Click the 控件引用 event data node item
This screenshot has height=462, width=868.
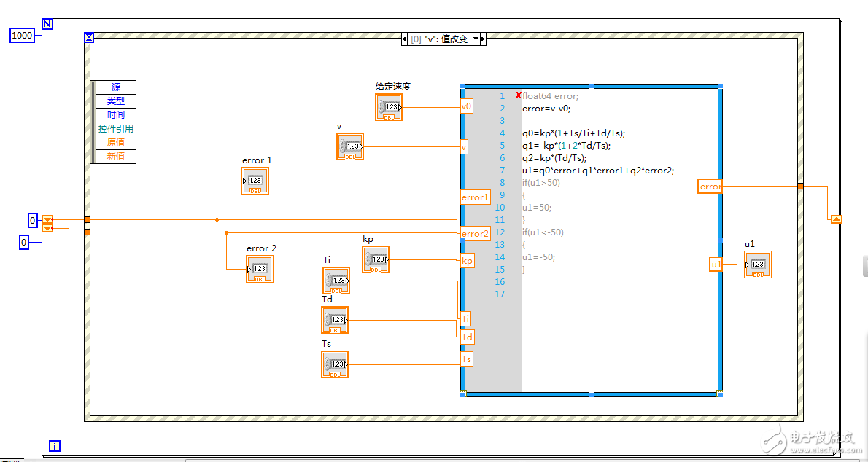tap(116, 129)
